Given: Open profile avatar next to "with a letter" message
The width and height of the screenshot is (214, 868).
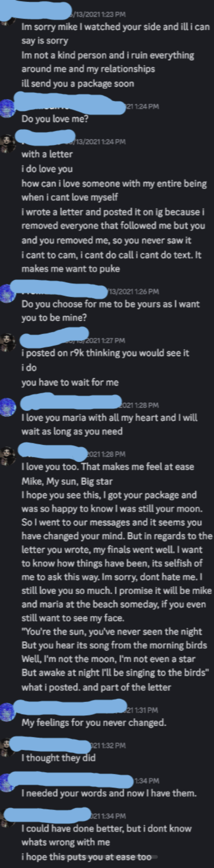Looking at the screenshot, I should pyautogui.click(x=7, y=143).
